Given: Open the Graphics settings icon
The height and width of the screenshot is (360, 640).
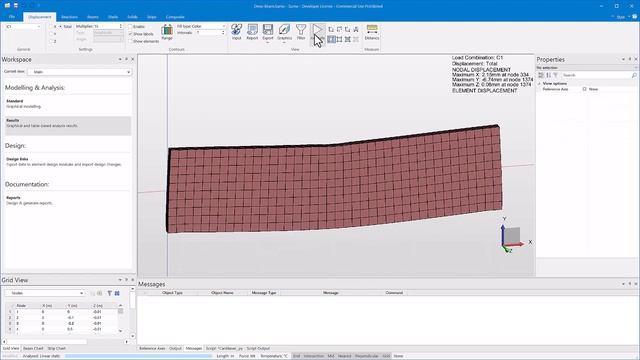Looking at the screenshot, I should click(284, 32).
